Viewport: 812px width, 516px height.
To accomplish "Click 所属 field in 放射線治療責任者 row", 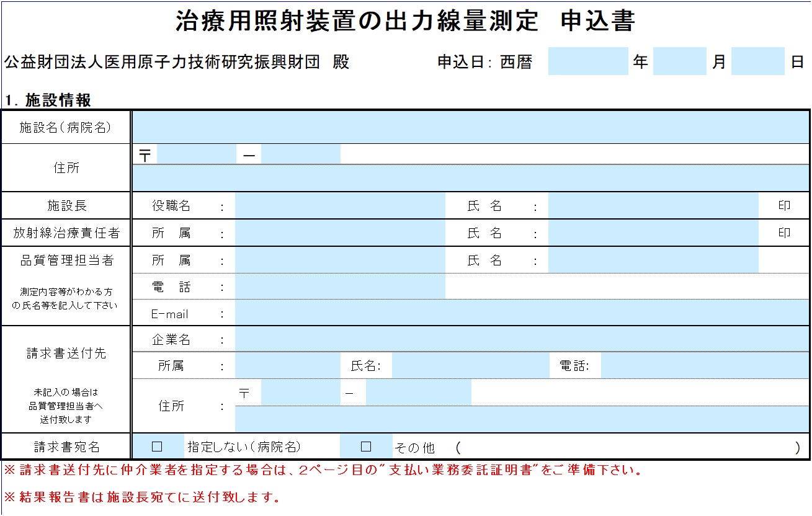I will tap(340, 233).
